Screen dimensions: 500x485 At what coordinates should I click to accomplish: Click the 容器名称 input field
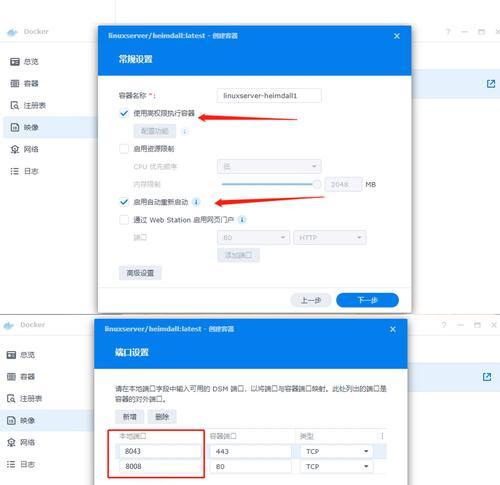tap(269, 96)
